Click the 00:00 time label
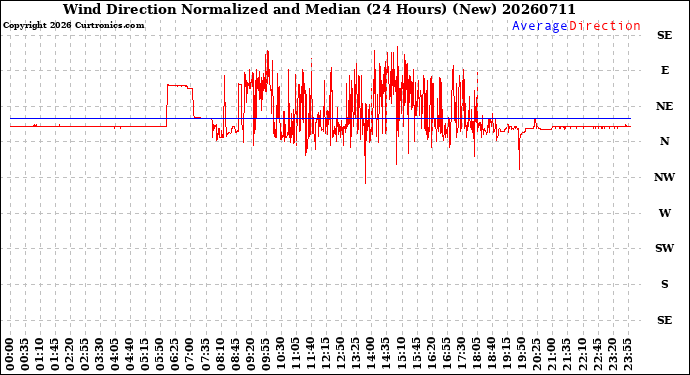690x375 pixels. click(10, 354)
